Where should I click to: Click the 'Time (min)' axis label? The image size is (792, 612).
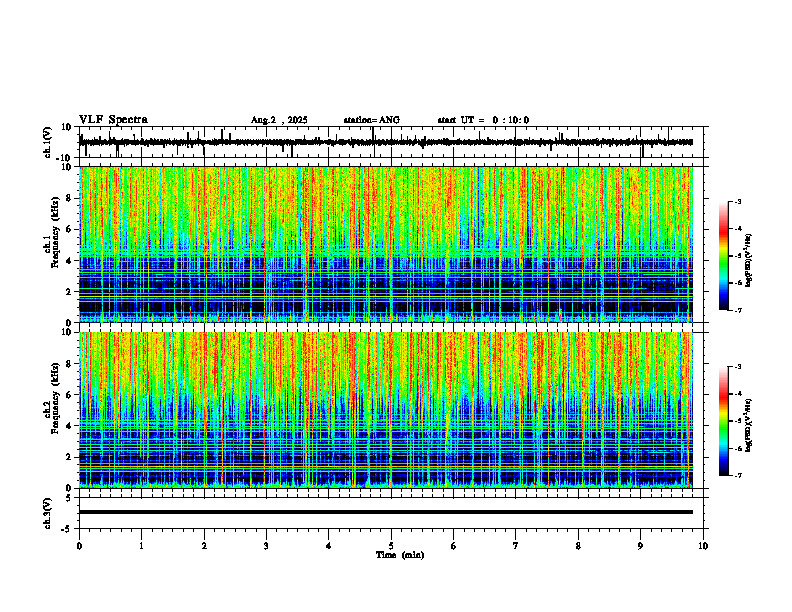400,555
